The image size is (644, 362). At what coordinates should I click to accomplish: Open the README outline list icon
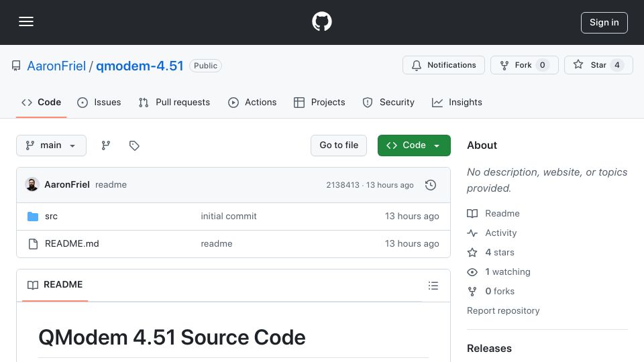point(433,286)
